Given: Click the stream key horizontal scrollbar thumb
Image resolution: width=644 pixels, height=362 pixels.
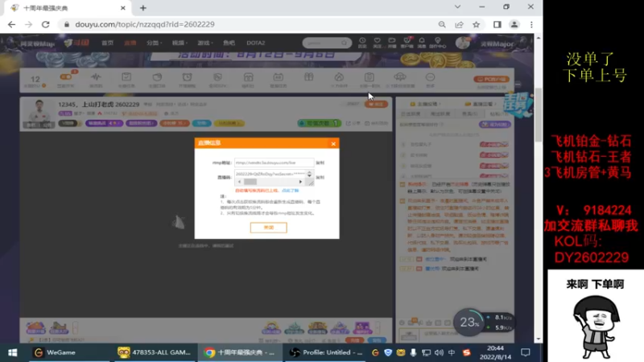Looking at the screenshot, I should [x=250, y=182].
